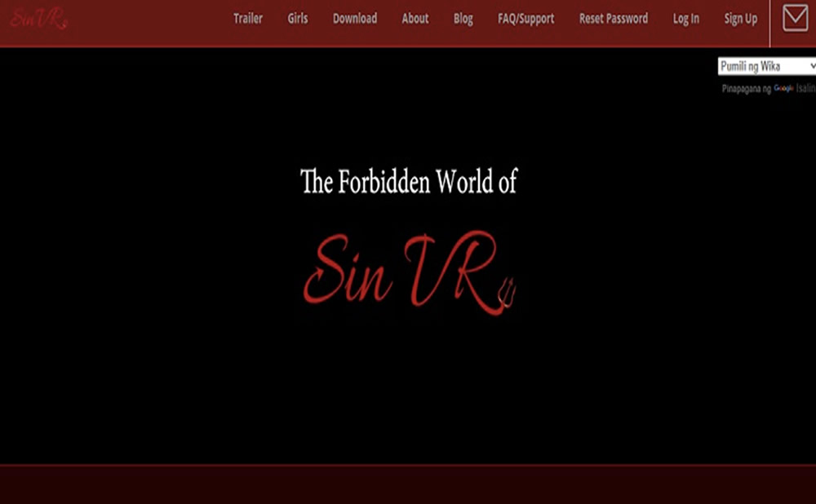Select the Girls navigation item
816x504 pixels.
point(297,18)
